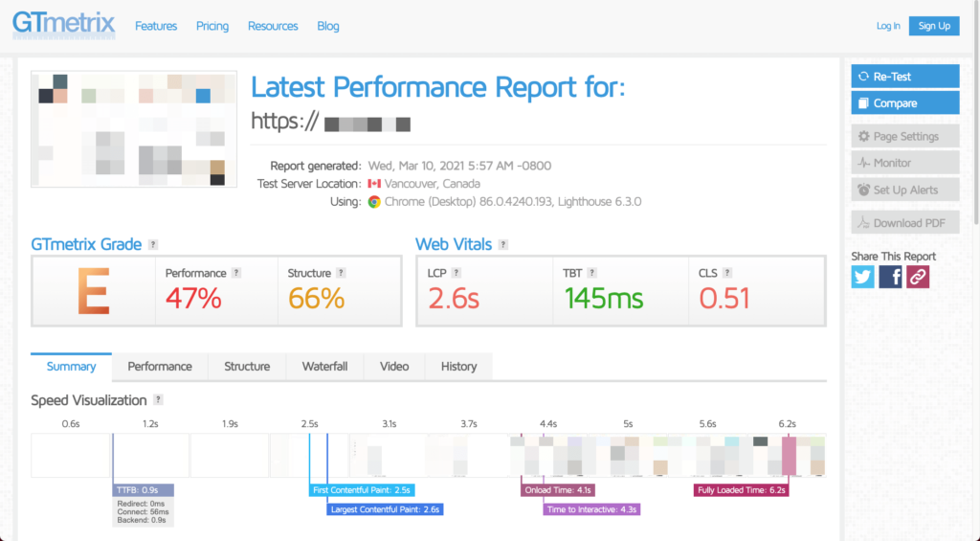
Task: Click the help icon beside Structure score
Action: (x=341, y=273)
